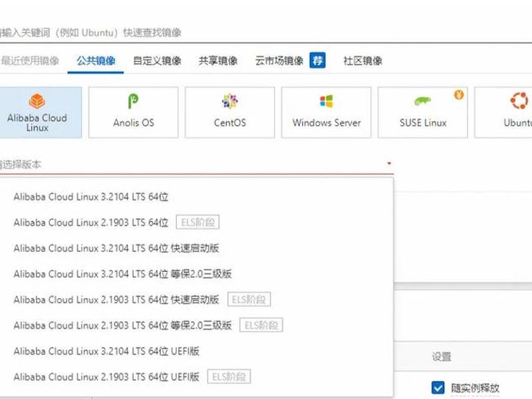Choose the Anolis OS image card
The width and height of the screenshot is (532, 399).
pos(134,112)
